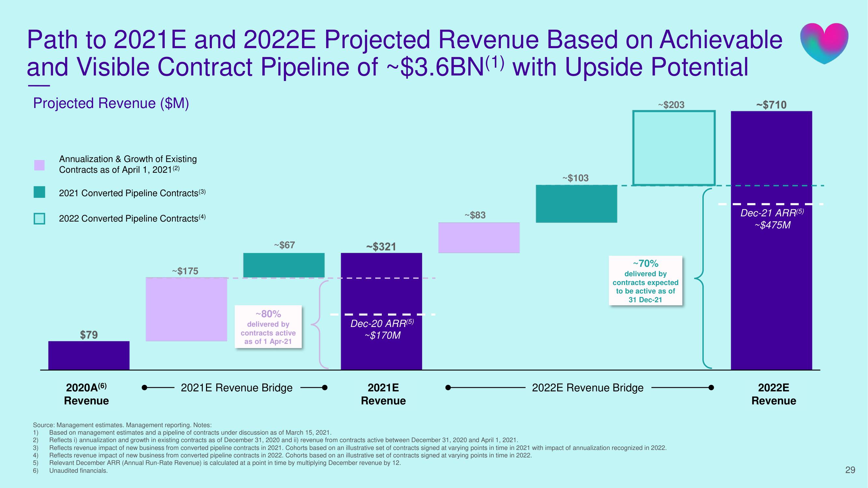Image resolution: width=868 pixels, height=488 pixels.
Task: Click the teal ~$103 bridge bar
Action: tap(576, 204)
